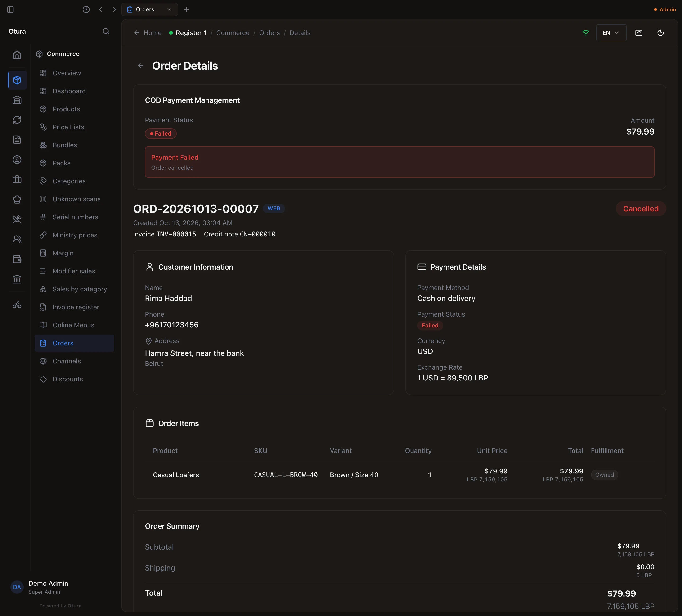Viewport: 682px width, 616px height.
Task: Check the green wifi status icon
Action: coord(586,33)
